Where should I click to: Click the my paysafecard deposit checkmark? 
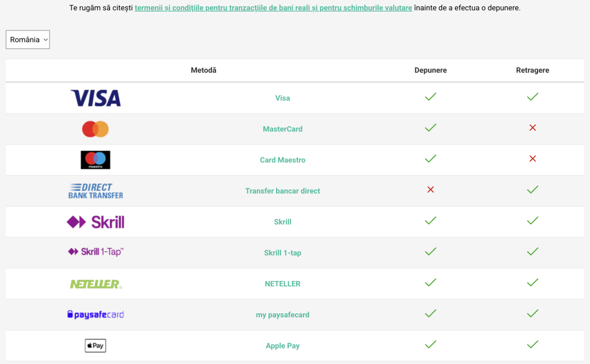pyautogui.click(x=430, y=314)
